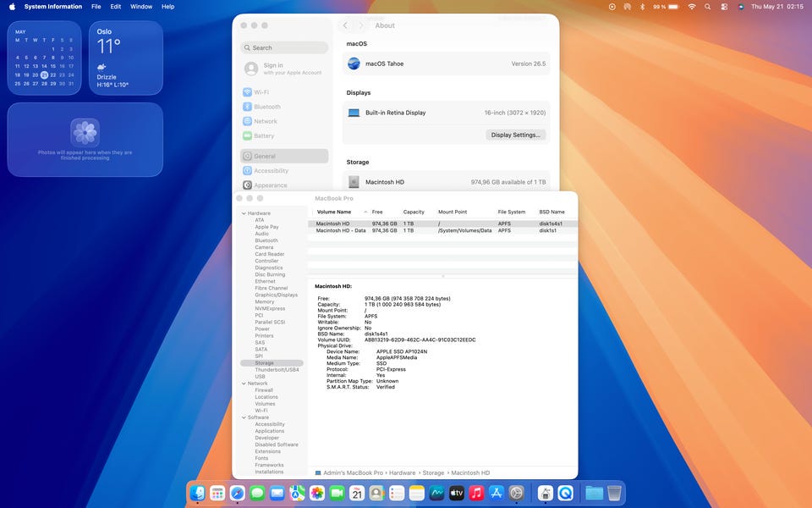812x508 pixels.
Task: Select Installations under Software
Action: [269, 472]
